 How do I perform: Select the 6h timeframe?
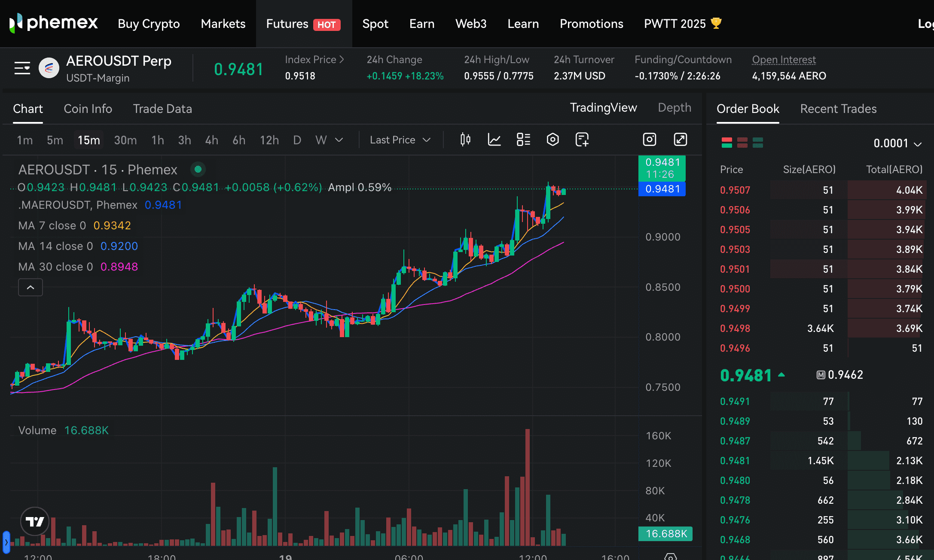[239, 140]
